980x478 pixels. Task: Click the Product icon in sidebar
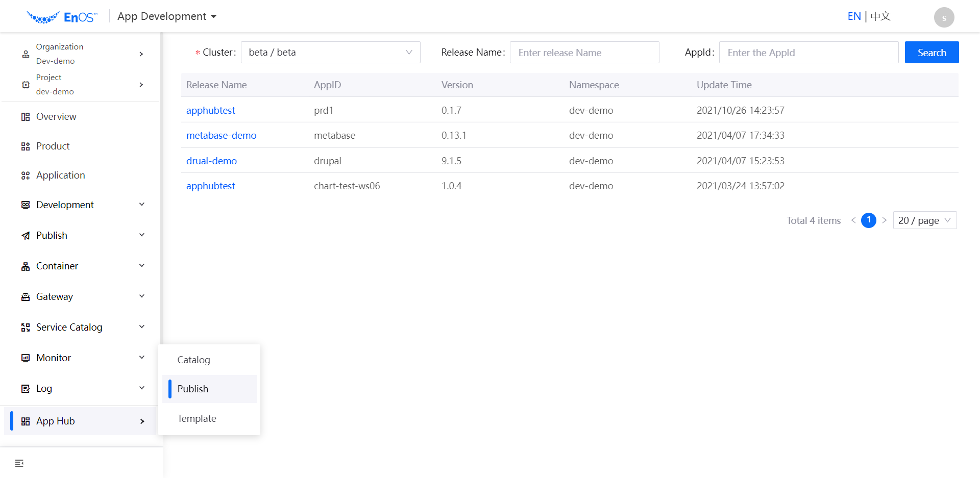(26, 146)
